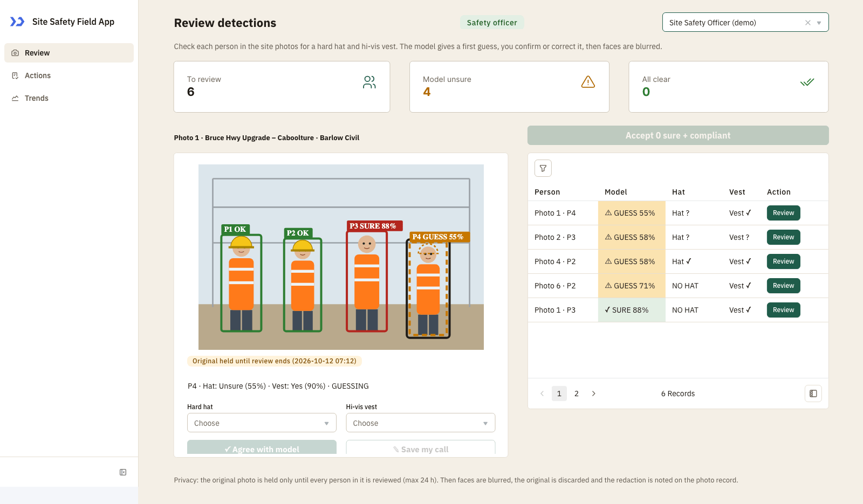Click P4 Hat Unsure summary line

click(x=278, y=386)
